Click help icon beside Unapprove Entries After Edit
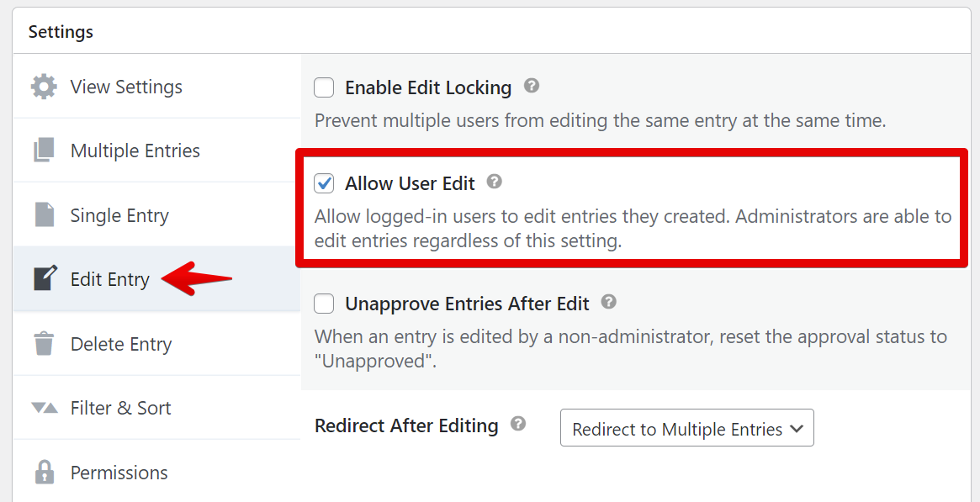 (x=609, y=302)
